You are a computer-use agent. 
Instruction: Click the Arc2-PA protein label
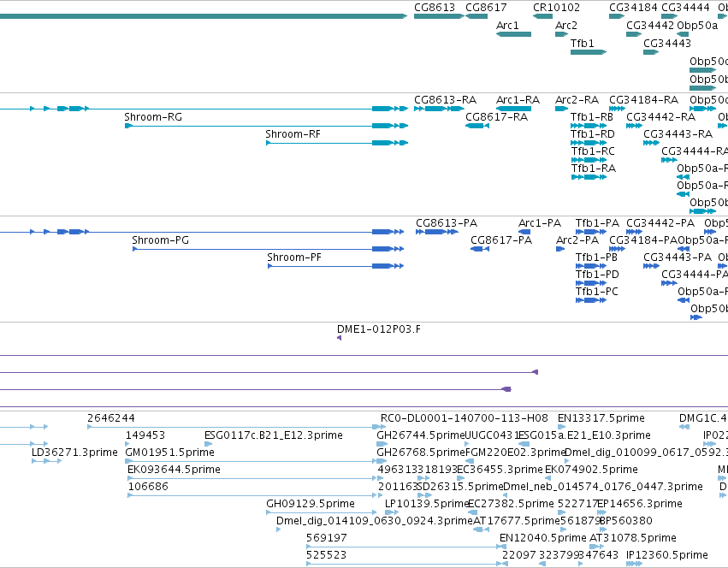(577, 240)
